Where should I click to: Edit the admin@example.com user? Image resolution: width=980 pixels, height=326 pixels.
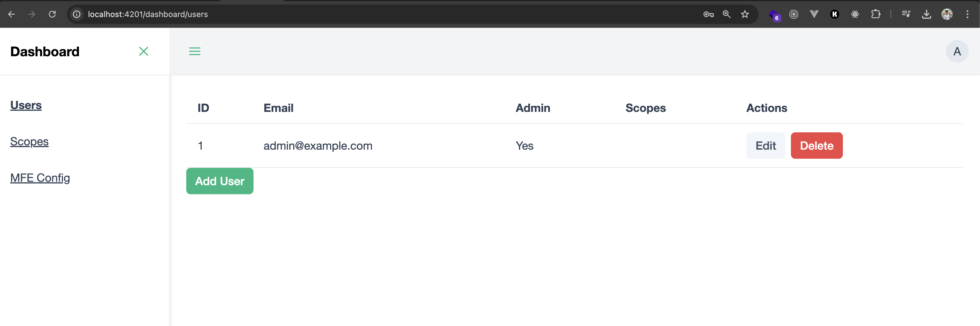pos(765,146)
